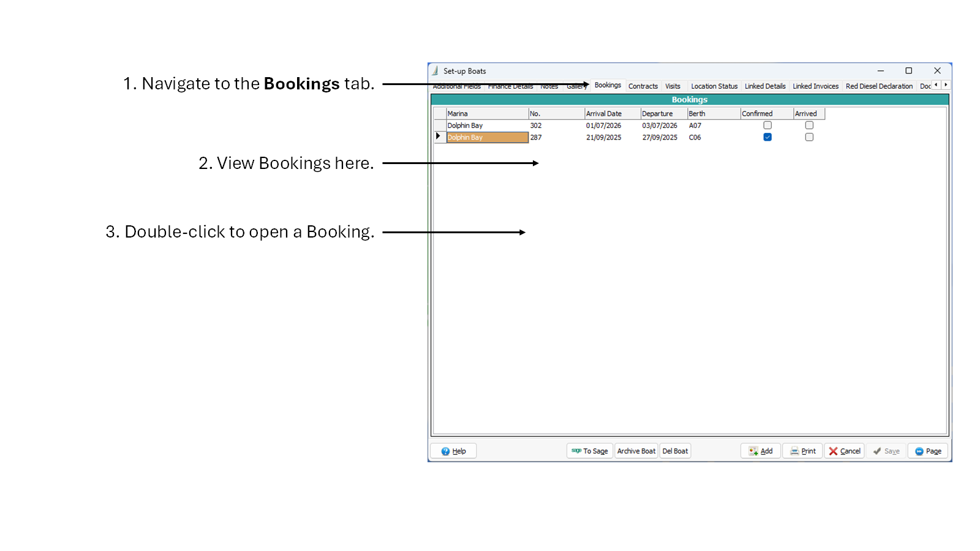Sort by No. column header

556,114
